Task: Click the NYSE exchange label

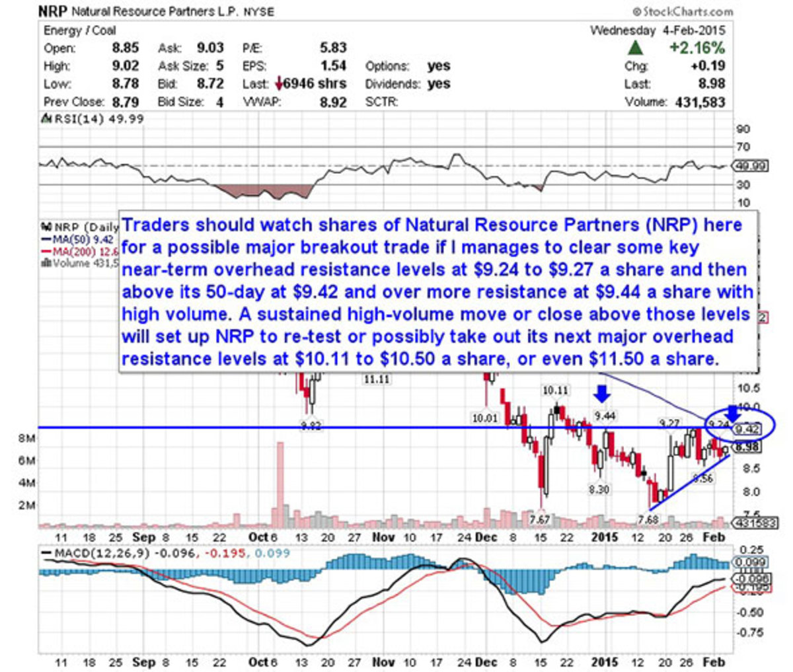Action: 258,12
